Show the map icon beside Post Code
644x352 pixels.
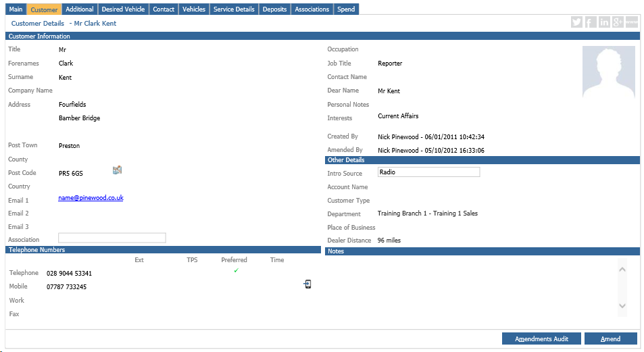118,170
